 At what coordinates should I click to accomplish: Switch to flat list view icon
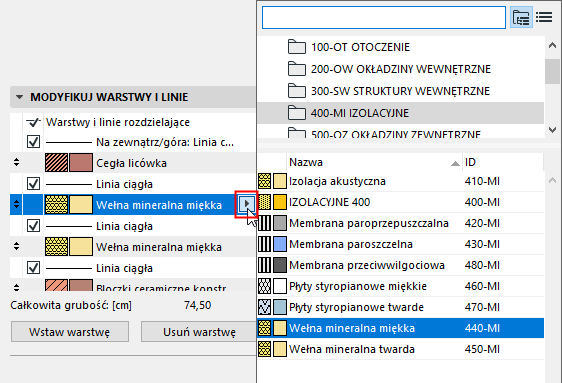(544, 17)
